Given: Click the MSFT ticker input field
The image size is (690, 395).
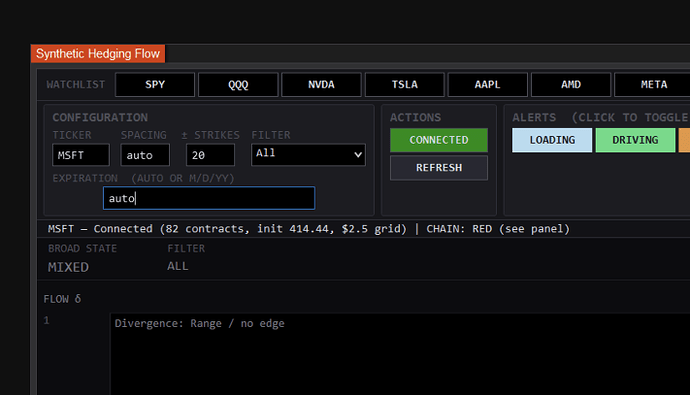Looking at the screenshot, I should click(x=81, y=155).
